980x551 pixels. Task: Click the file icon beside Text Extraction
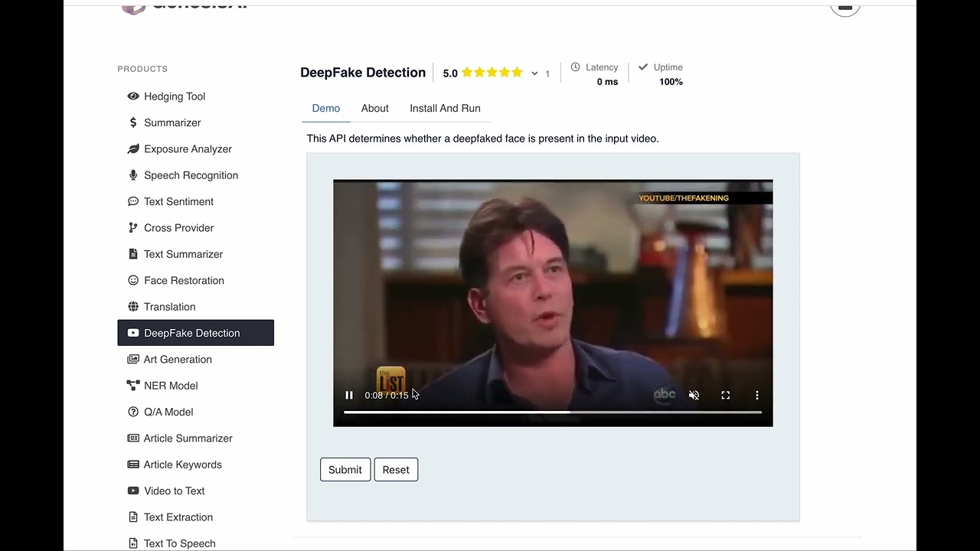(x=133, y=517)
